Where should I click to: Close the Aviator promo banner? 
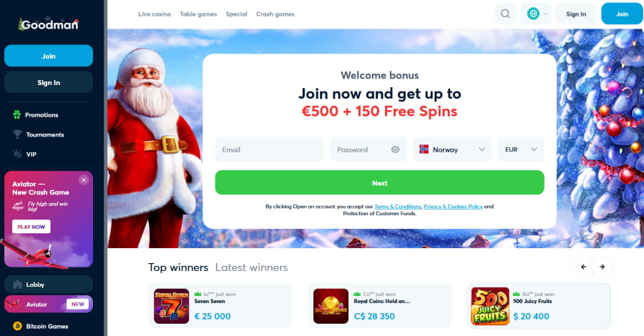[x=84, y=179]
